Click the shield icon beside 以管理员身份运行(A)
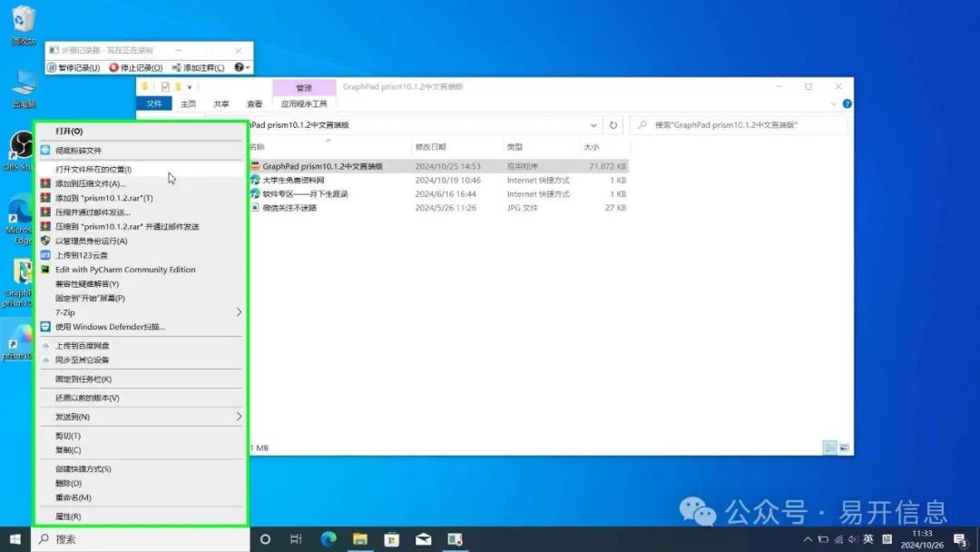Image resolution: width=980 pixels, height=552 pixels. (x=45, y=241)
